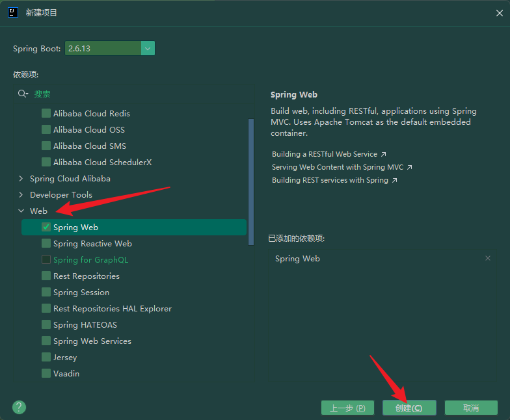Uncheck the Spring Web checkbox

pos(46,227)
